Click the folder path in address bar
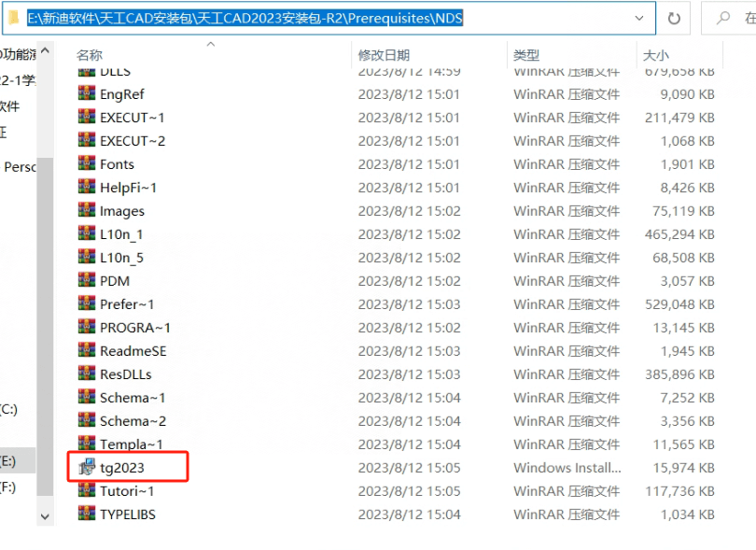 [245, 18]
